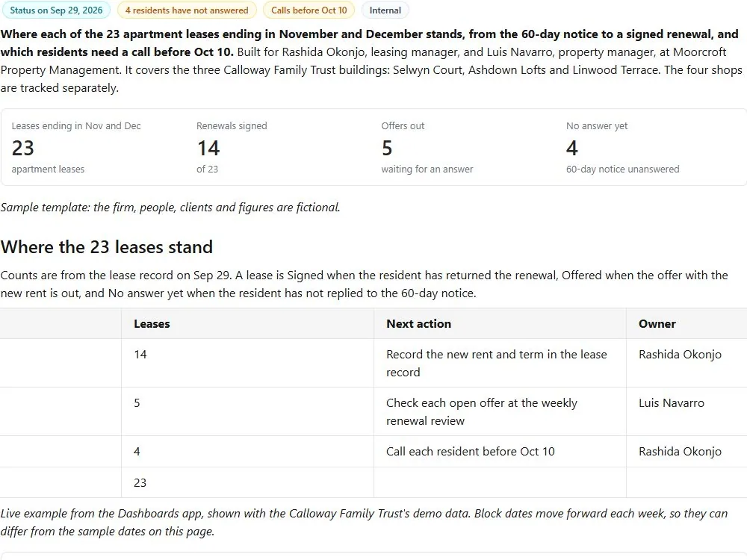Click the big '23' leases count
Viewport: 747px width, 560px height.
[x=23, y=148]
